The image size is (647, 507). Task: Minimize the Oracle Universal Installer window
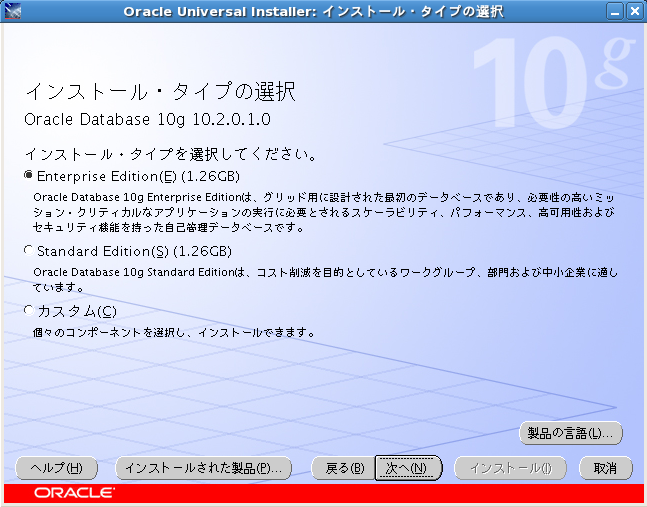point(615,11)
